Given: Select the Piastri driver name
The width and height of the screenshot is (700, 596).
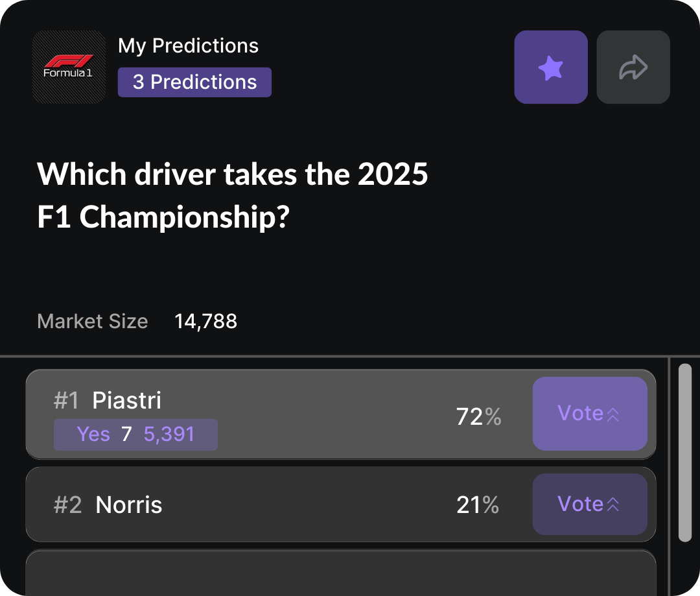Looking at the screenshot, I should [127, 400].
